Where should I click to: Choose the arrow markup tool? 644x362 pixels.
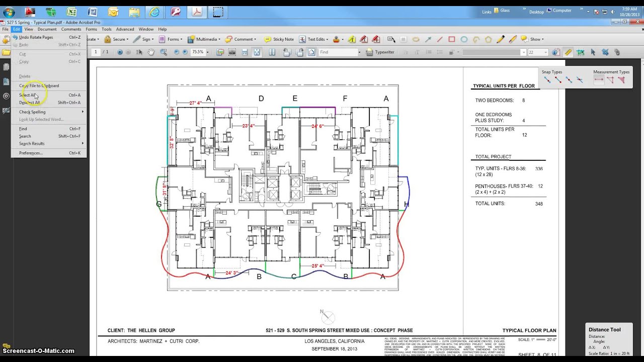coord(428,39)
